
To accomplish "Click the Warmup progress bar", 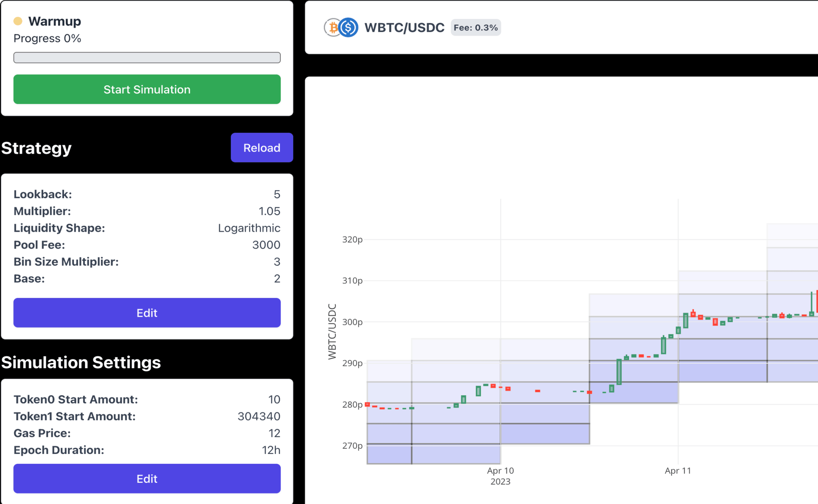I will (x=147, y=58).
